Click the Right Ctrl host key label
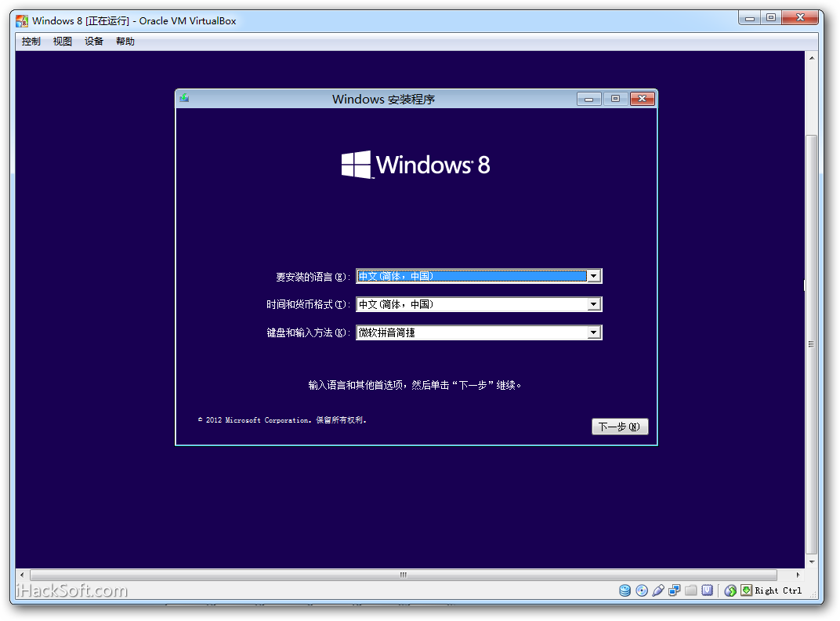 coord(778,590)
